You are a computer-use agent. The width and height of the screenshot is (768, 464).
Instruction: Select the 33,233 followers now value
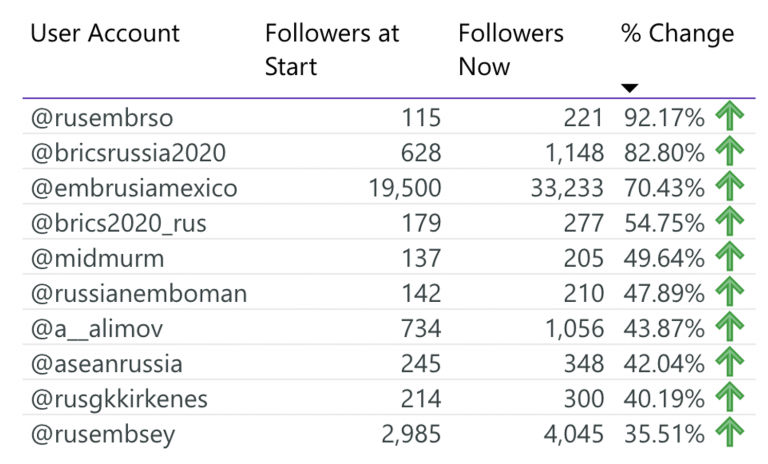pos(567,188)
